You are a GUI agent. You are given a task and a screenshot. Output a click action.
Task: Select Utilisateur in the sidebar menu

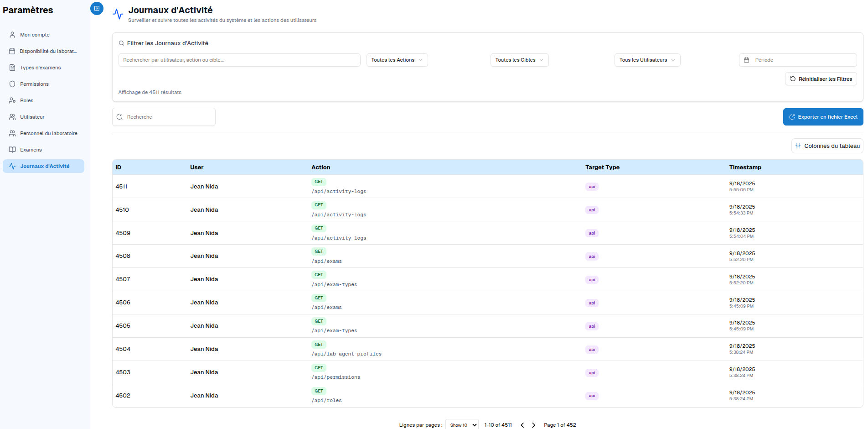pos(32,117)
